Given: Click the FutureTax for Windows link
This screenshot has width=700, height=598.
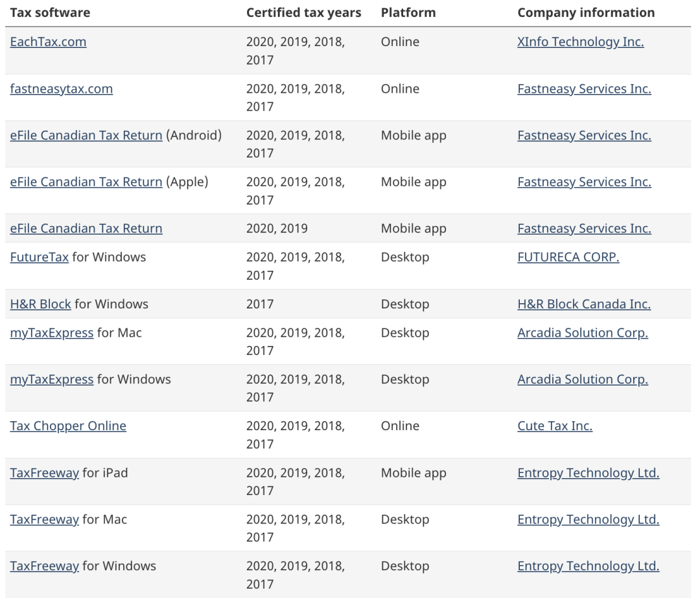Looking at the screenshot, I should pos(39,257).
